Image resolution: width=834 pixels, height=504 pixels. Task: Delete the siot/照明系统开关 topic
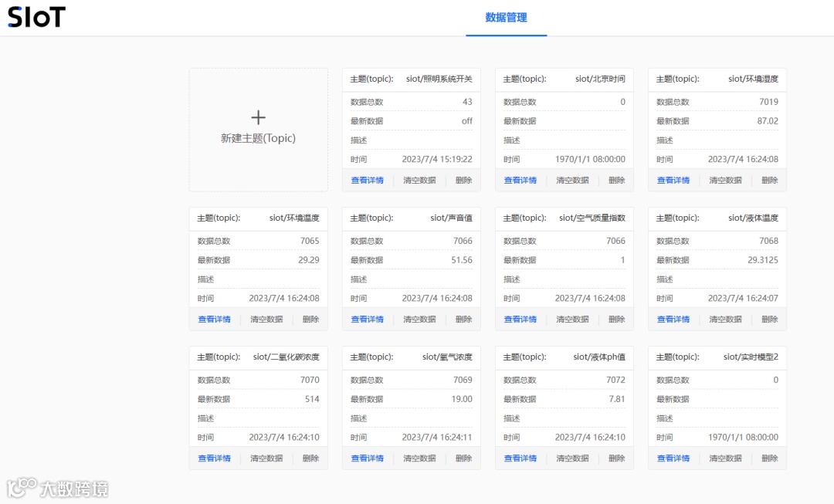[x=464, y=181]
